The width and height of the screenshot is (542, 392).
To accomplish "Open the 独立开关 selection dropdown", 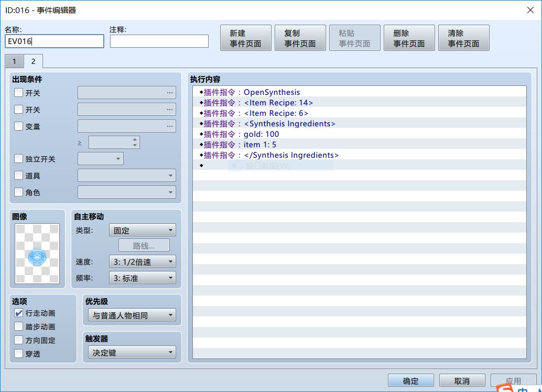I will tap(101, 159).
